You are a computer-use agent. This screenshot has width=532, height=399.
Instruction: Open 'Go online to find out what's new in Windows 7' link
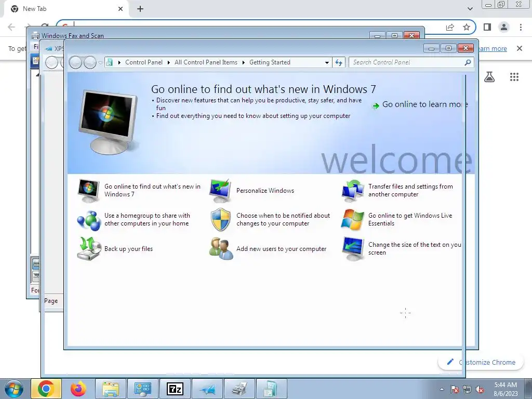(x=152, y=190)
